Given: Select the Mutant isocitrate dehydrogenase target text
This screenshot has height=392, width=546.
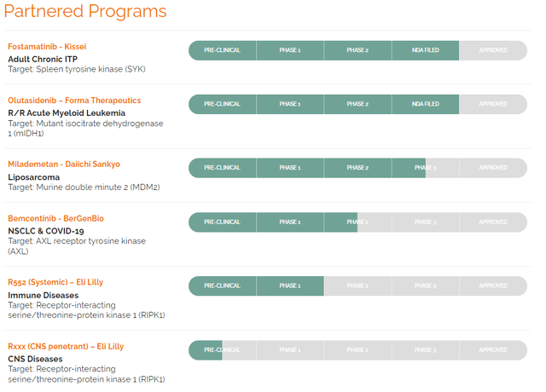Looking at the screenshot, I should point(85,129).
